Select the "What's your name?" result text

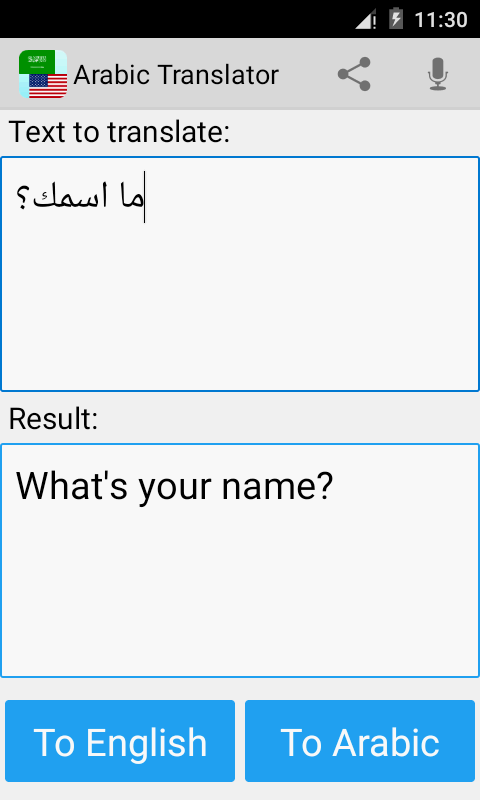pyautogui.click(x=174, y=485)
